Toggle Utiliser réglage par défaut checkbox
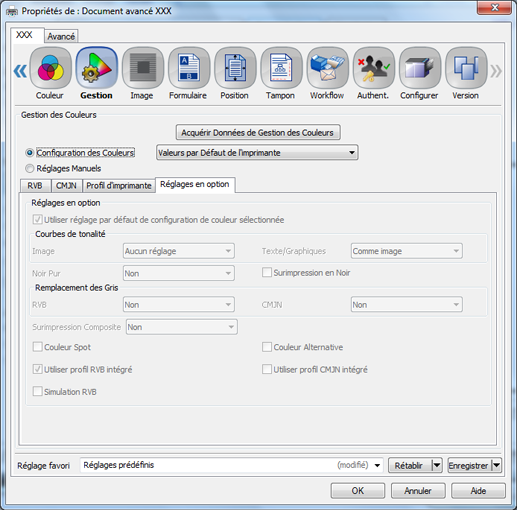This screenshot has height=510, width=517. click(x=37, y=220)
